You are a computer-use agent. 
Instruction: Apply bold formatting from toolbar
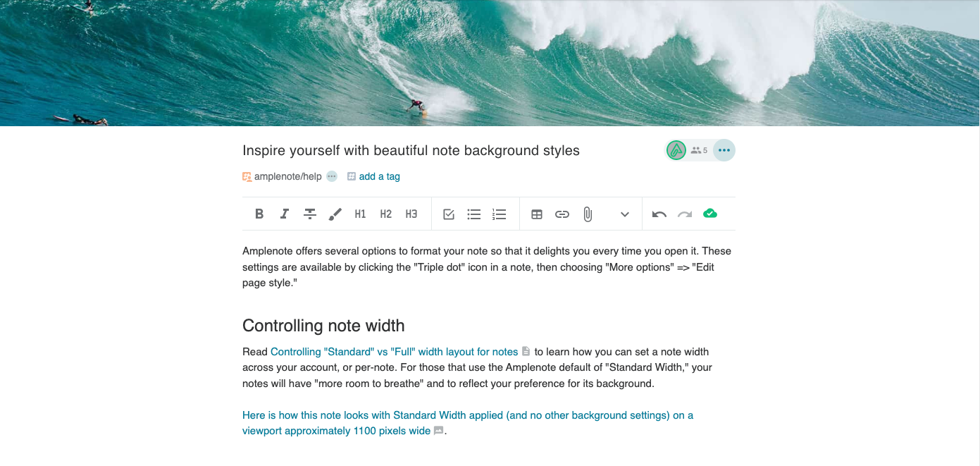pos(259,214)
